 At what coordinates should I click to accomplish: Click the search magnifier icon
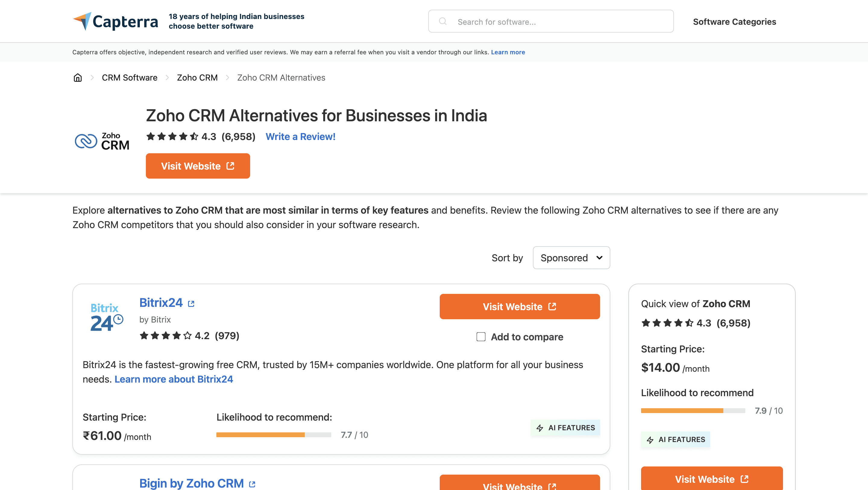(443, 21)
